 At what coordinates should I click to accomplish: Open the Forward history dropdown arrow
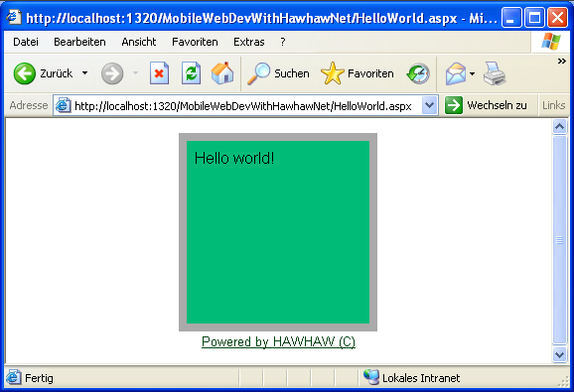135,73
